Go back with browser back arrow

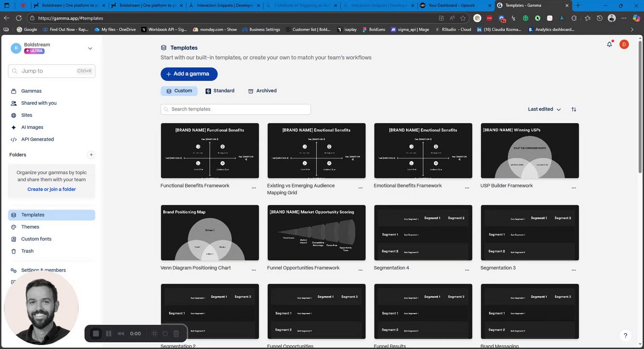click(6, 18)
